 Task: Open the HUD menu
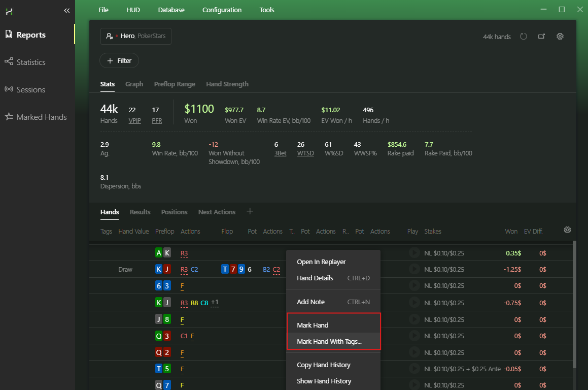133,10
